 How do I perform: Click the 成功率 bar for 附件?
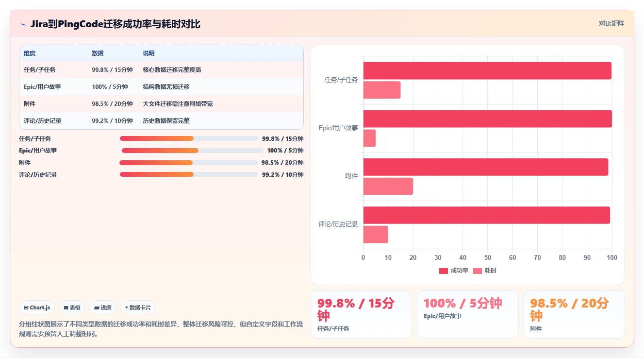tap(486, 167)
